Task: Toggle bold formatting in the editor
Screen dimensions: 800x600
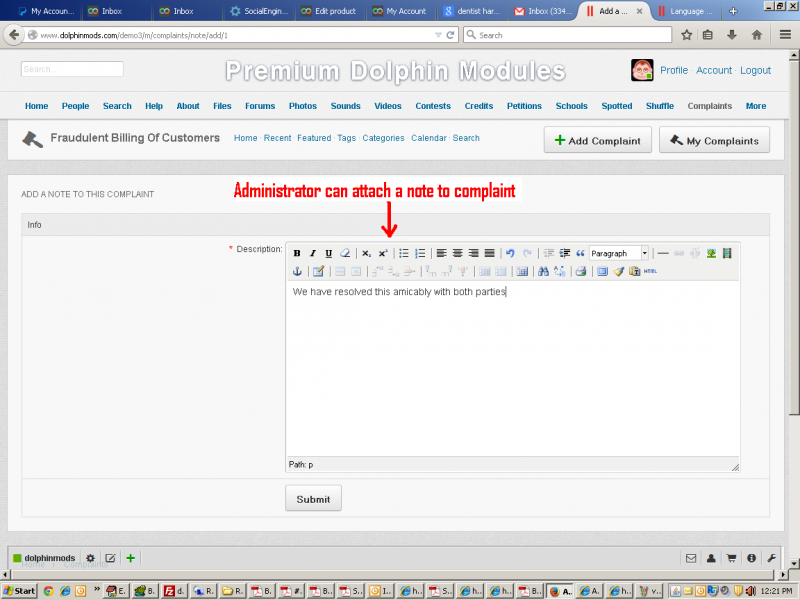Action: 297,254
